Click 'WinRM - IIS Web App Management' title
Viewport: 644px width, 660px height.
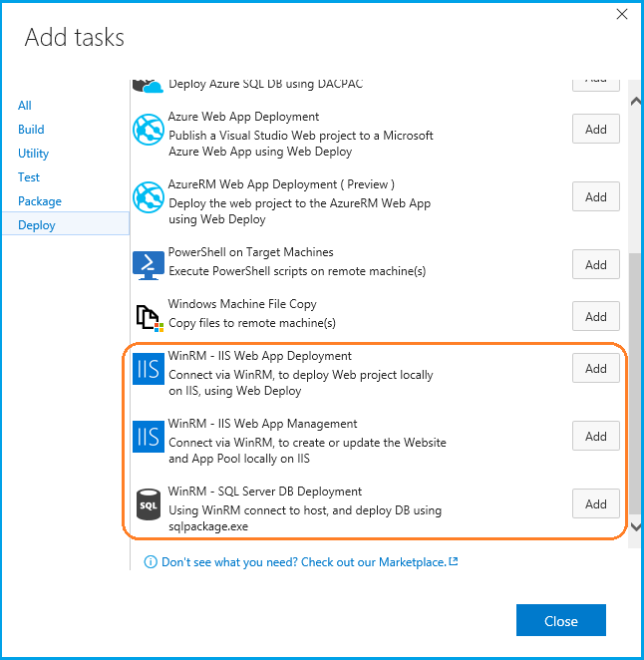click(262, 424)
